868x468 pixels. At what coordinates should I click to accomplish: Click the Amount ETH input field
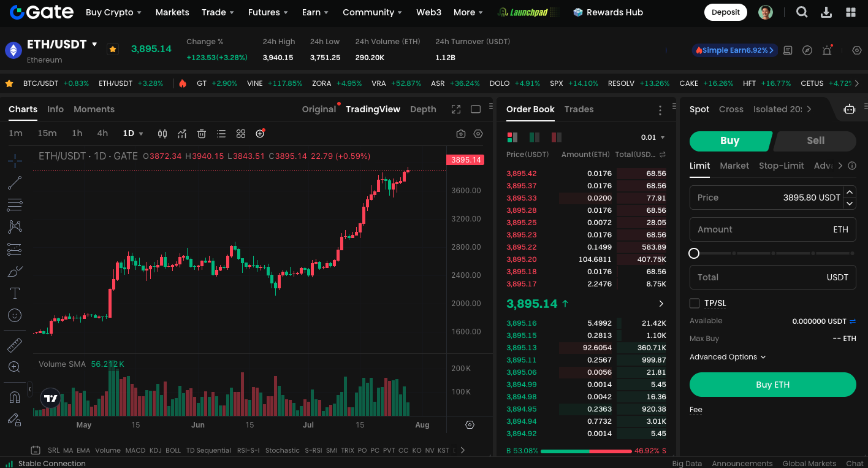(x=772, y=229)
